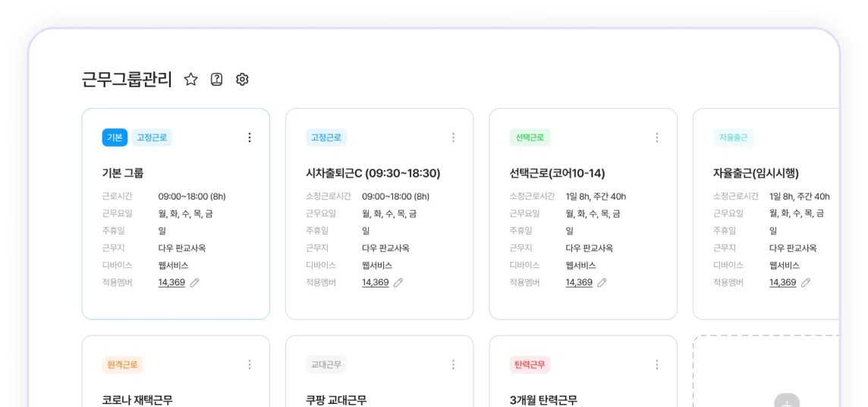Open the settings gear icon beside 근무그룹관리
This screenshot has height=407, width=868.
[x=242, y=80]
